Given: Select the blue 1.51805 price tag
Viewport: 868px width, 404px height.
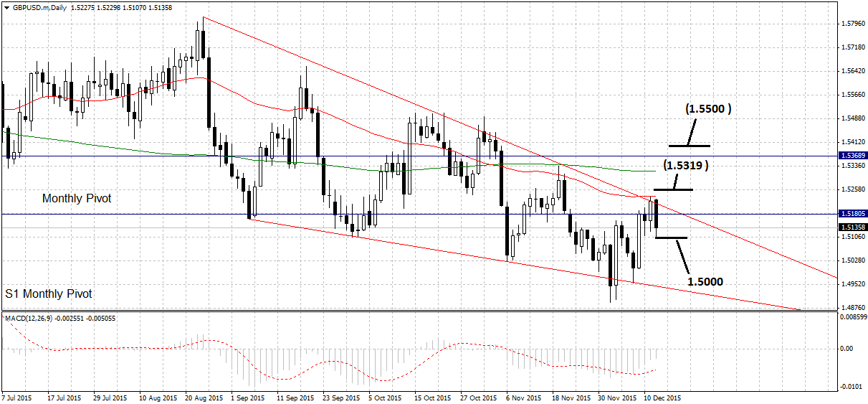Looking at the screenshot, I should click(x=852, y=214).
